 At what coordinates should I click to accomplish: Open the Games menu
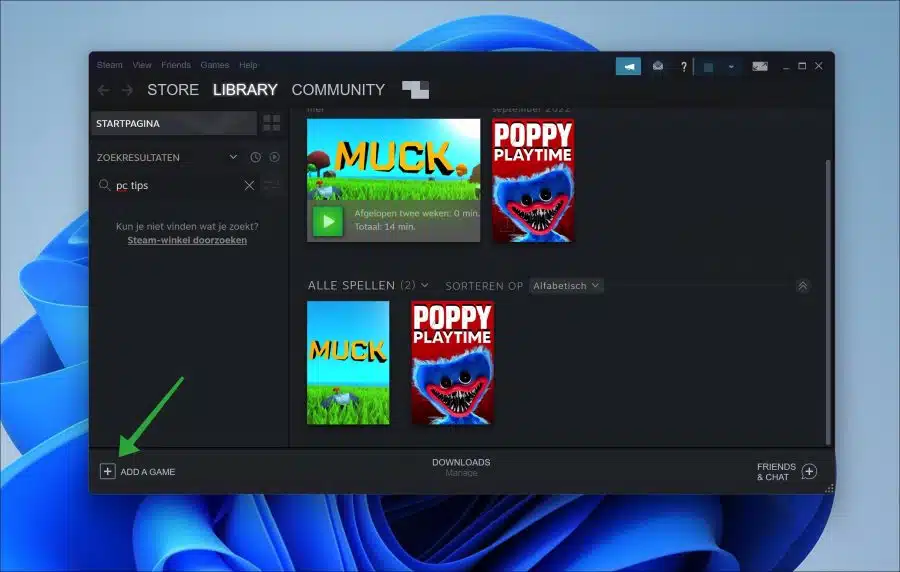point(215,65)
